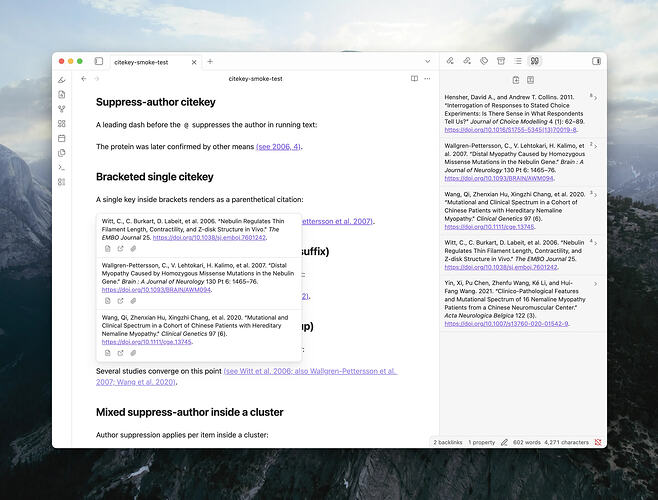This screenshot has width=658, height=500.
Task: Click the document icon in left ribbon
Action: (x=62, y=94)
